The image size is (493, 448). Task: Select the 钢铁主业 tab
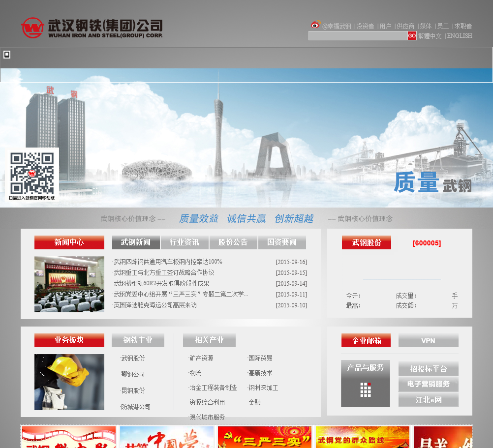click(138, 340)
